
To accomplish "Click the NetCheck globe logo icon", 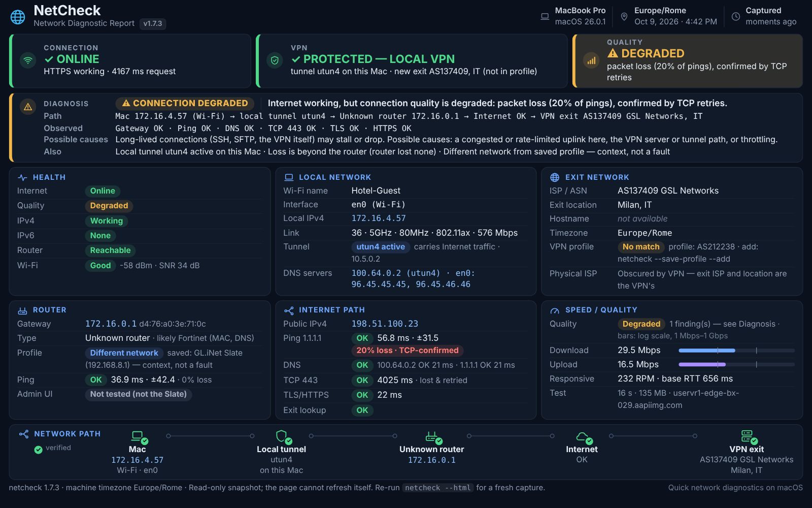I will click(18, 17).
